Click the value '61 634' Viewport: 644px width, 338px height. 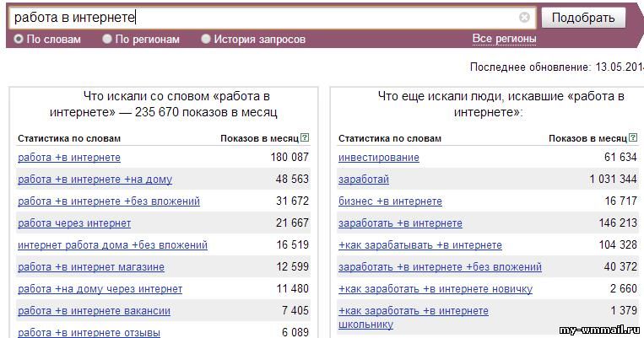[620, 157]
